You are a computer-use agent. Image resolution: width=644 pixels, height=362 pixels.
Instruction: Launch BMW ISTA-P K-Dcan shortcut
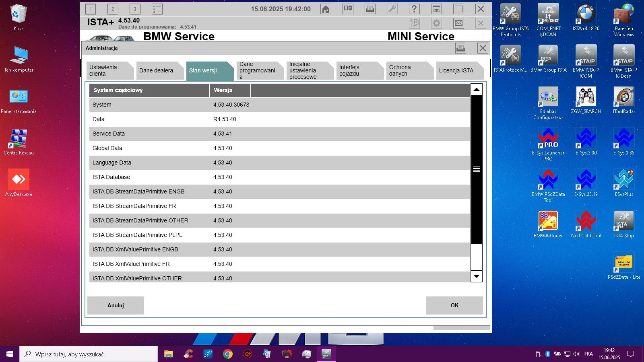[x=623, y=62]
